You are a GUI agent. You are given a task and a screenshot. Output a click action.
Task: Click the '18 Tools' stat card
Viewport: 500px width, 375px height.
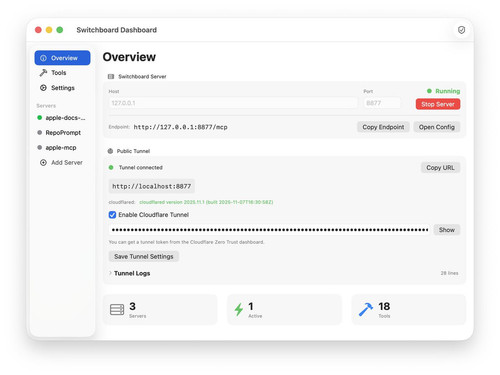[x=409, y=309]
